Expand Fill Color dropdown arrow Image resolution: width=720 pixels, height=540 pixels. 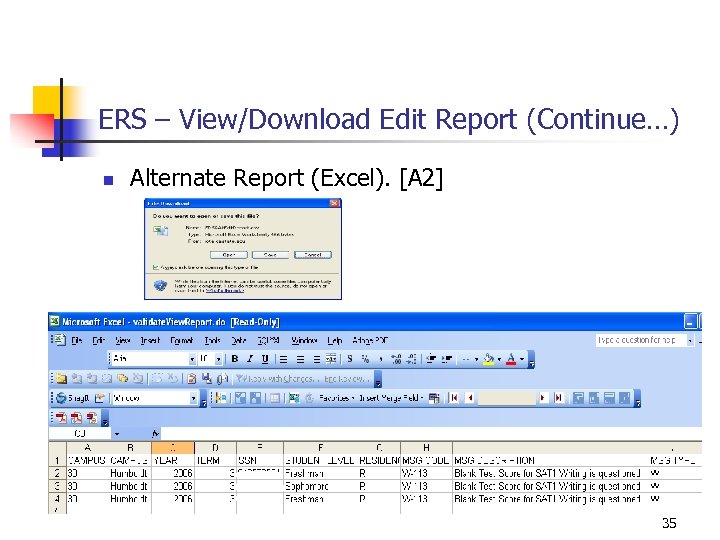click(x=499, y=359)
